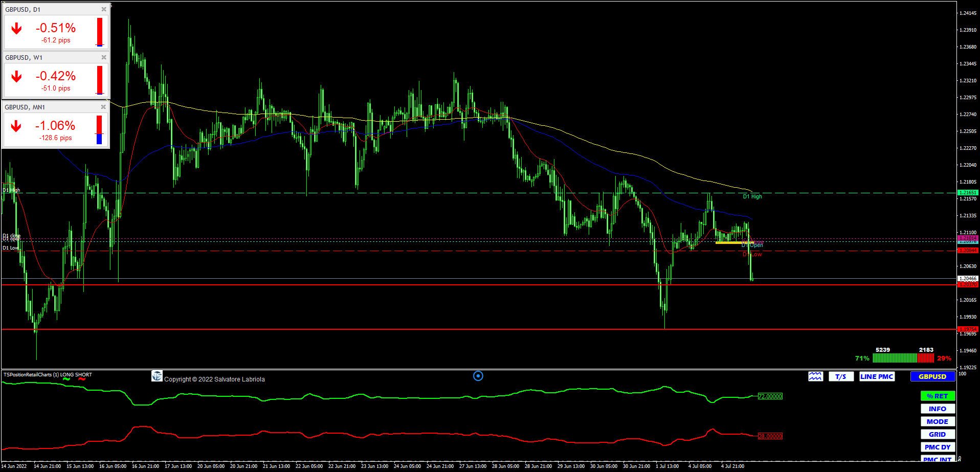The image size is (980, 472).
Task: Click the W1 panel red range bar
Action: (x=100, y=80)
